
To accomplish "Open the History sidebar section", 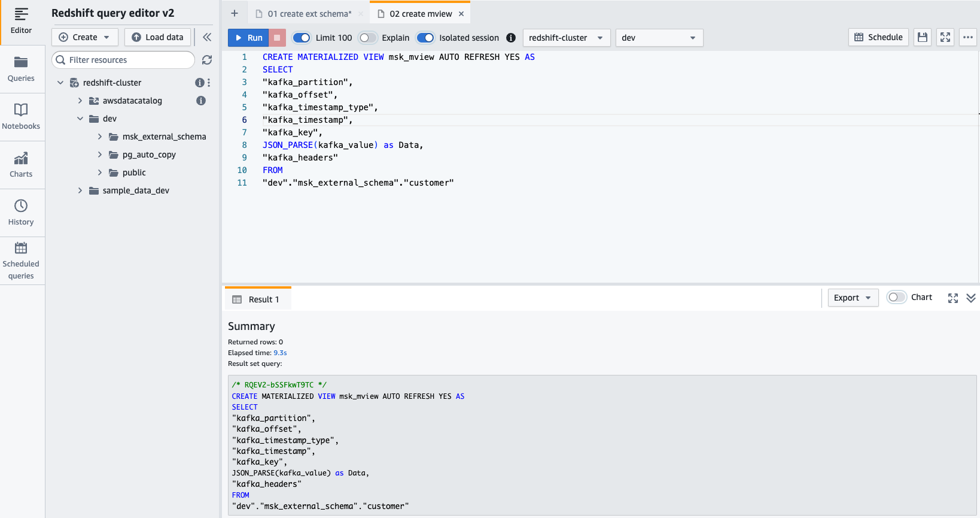I will pos(21,213).
